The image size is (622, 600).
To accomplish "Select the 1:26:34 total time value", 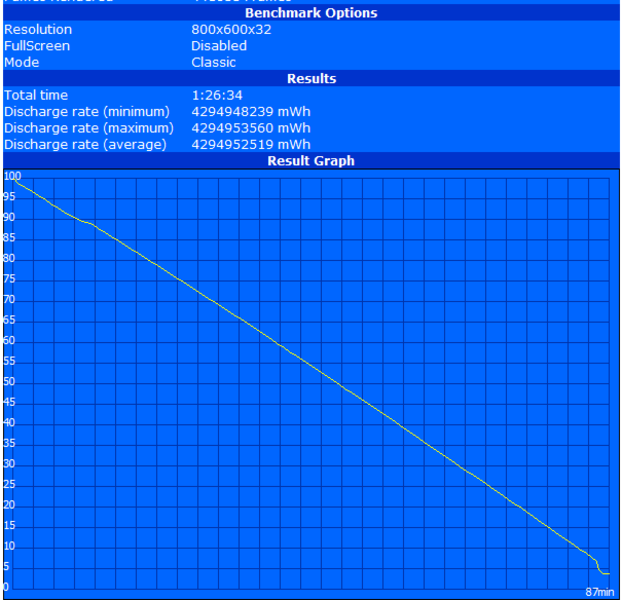I will tap(217, 95).
